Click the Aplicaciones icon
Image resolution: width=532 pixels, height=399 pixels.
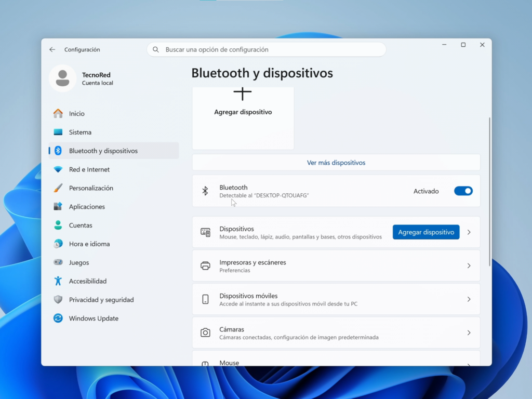click(x=58, y=206)
